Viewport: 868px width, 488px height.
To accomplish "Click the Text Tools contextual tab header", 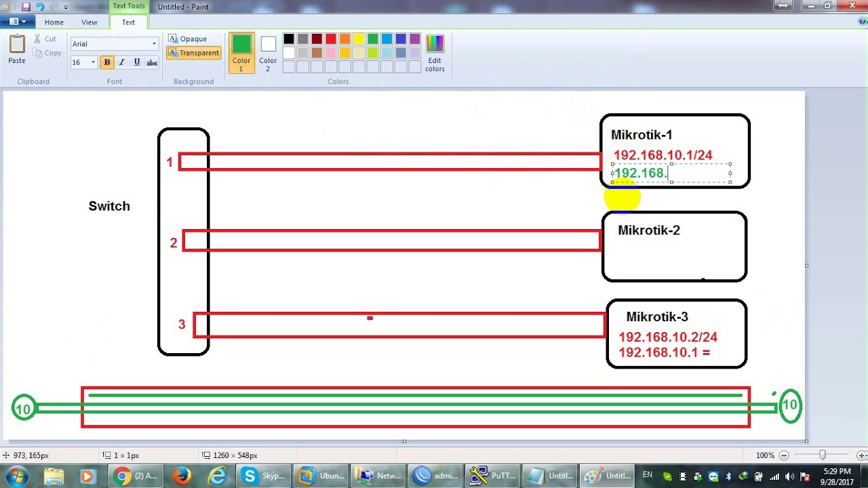I will [x=128, y=6].
